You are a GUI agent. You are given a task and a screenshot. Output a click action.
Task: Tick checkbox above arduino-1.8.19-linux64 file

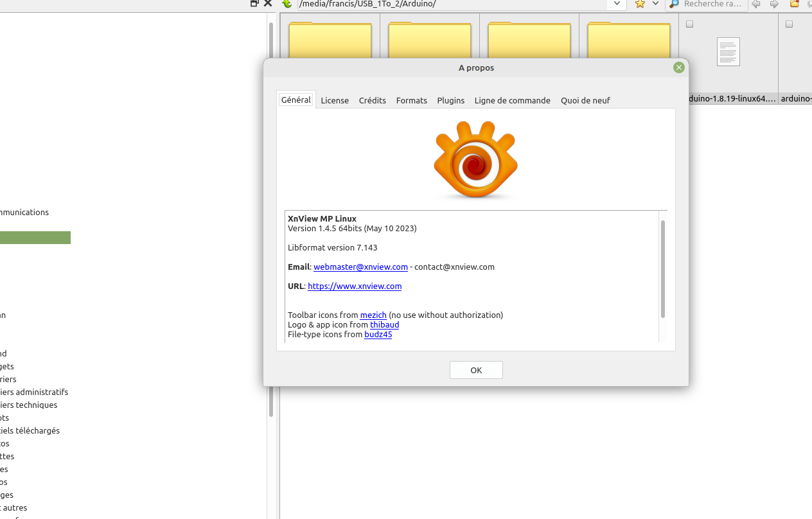690,24
